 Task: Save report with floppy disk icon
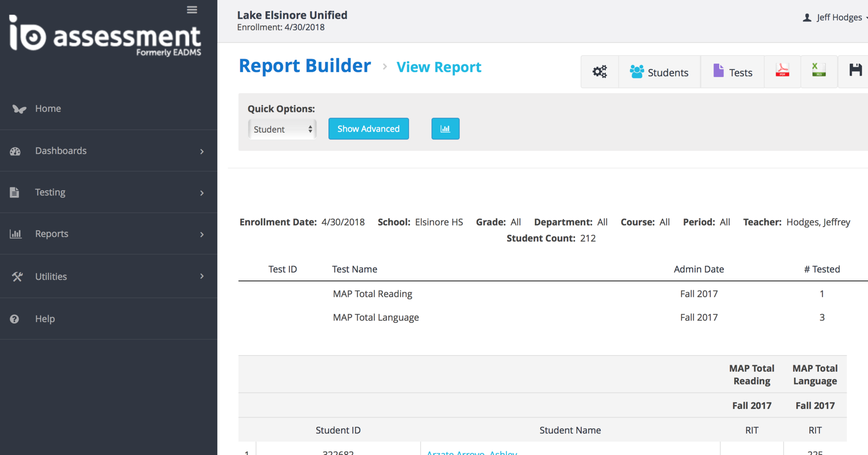[x=855, y=71]
